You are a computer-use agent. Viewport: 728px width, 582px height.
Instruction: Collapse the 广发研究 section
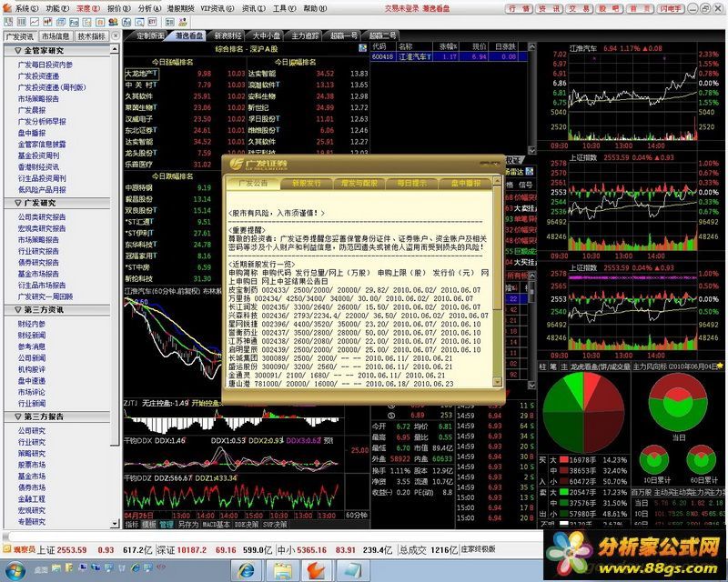[x=17, y=203]
